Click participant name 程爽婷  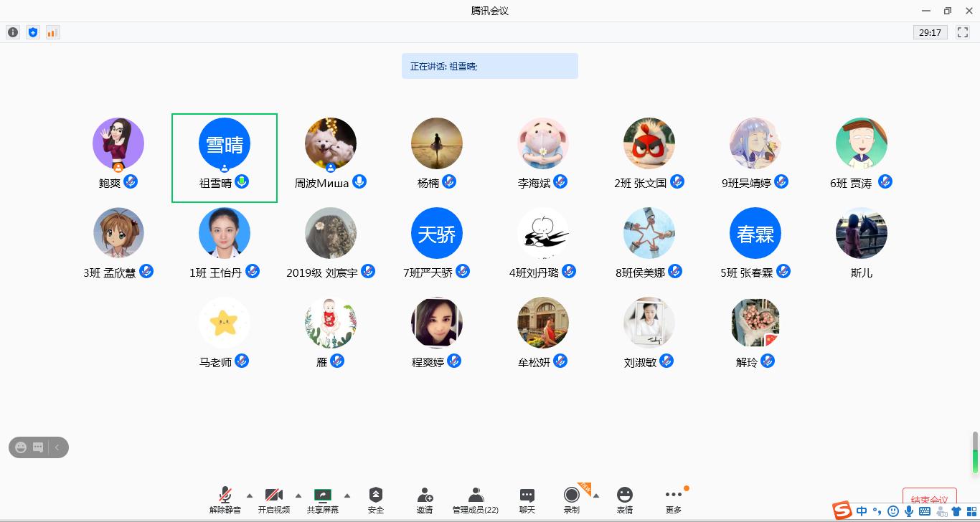click(x=428, y=363)
